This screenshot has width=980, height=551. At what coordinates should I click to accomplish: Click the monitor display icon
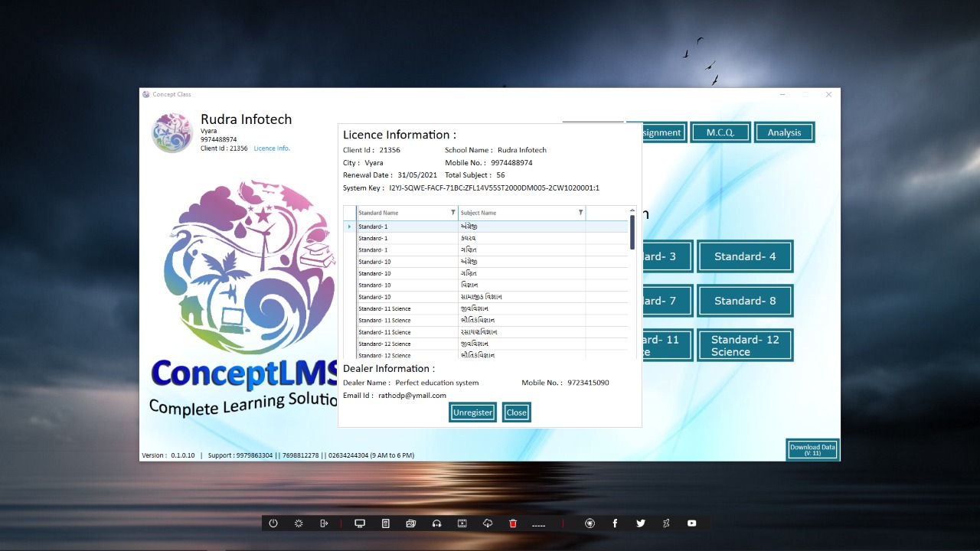360,523
